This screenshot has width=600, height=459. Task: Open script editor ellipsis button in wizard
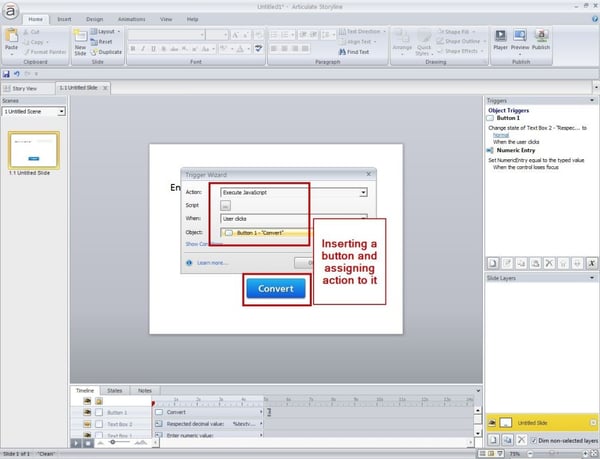(x=225, y=205)
